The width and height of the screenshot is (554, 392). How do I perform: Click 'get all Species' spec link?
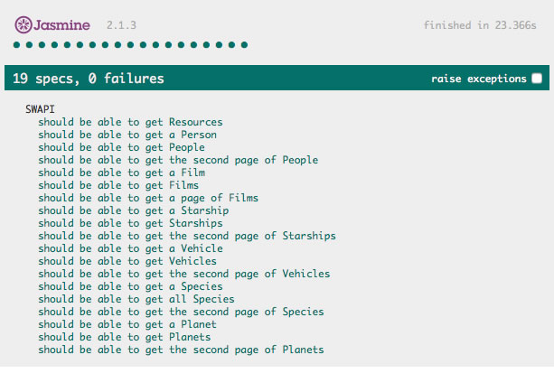click(136, 299)
